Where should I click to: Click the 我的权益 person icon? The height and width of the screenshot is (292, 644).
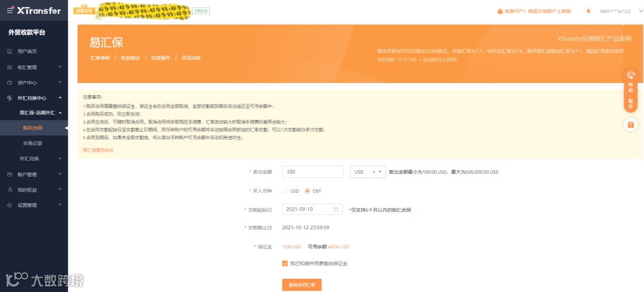click(10, 190)
